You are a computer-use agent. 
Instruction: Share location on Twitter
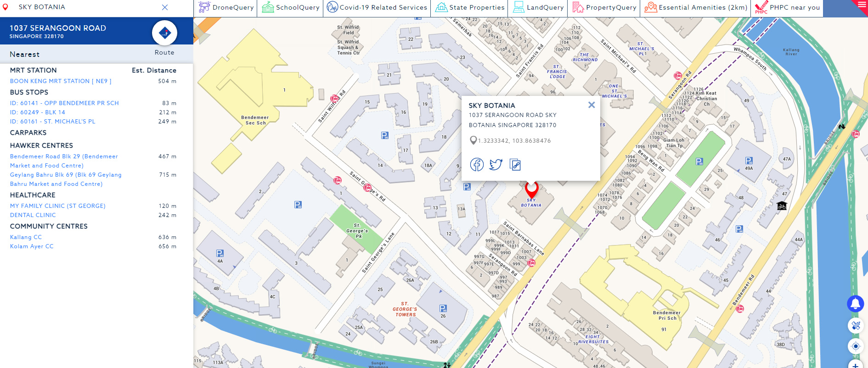click(x=496, y=164)
